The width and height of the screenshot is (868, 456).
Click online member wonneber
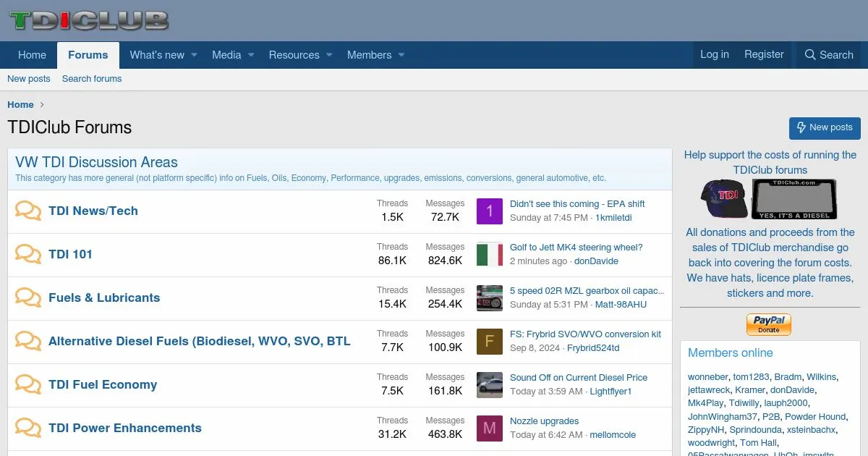[708, 377]
